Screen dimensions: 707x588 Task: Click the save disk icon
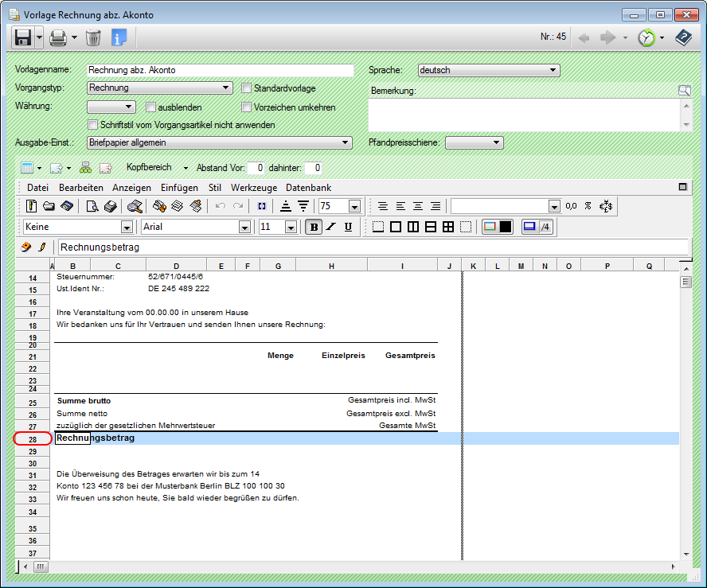click(x=23, y=37)
